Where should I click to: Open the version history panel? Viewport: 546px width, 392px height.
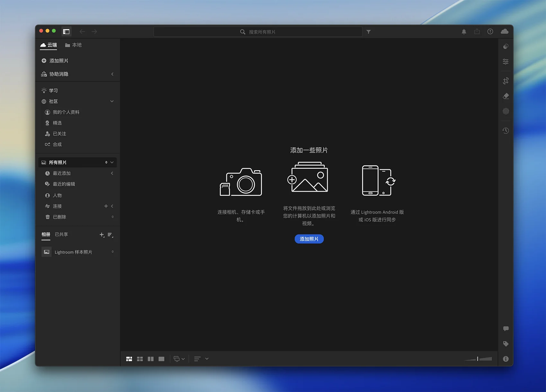(506, 130)
